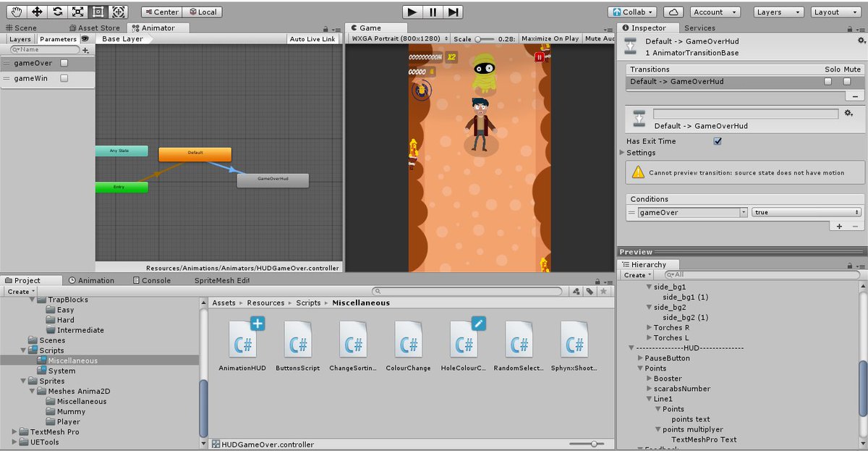This screenshot has width=868, height=451.
Task: Toggle Maximize On Play
Action: (550, 39)
